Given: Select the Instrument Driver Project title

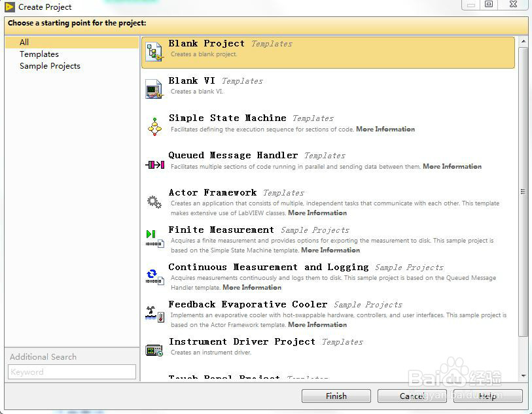Looking at the screenshot, I should pos(242,342).
